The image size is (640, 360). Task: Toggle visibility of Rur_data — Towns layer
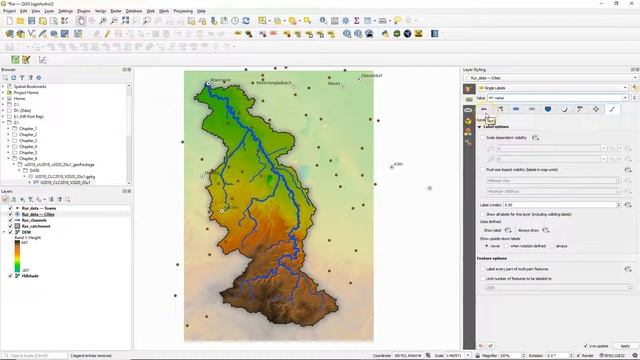tap(11, 208)
